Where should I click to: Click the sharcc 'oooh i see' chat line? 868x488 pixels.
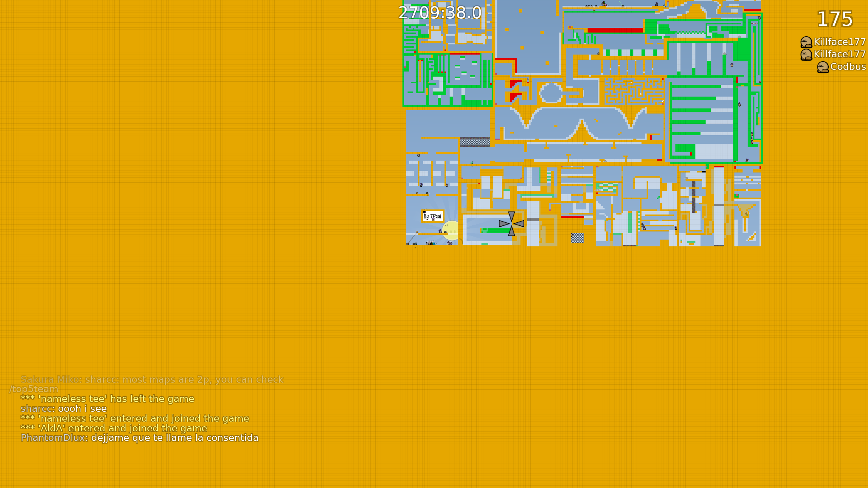(x=63, y=409)
